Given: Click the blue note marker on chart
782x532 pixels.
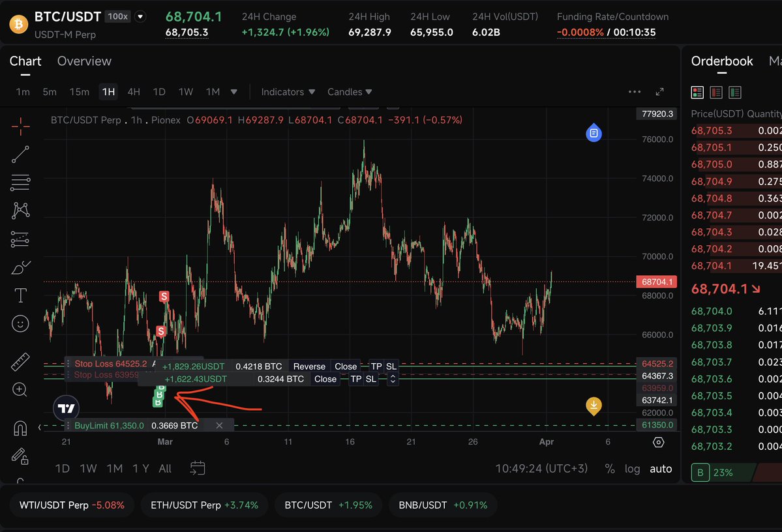Looking at the screenshot, I should (594, 132).
